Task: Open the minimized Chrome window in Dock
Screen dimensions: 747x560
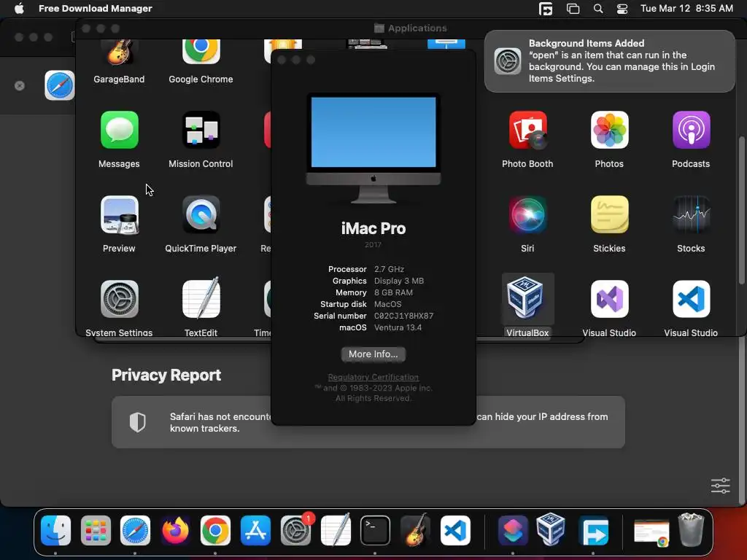Action: (651, 532)
